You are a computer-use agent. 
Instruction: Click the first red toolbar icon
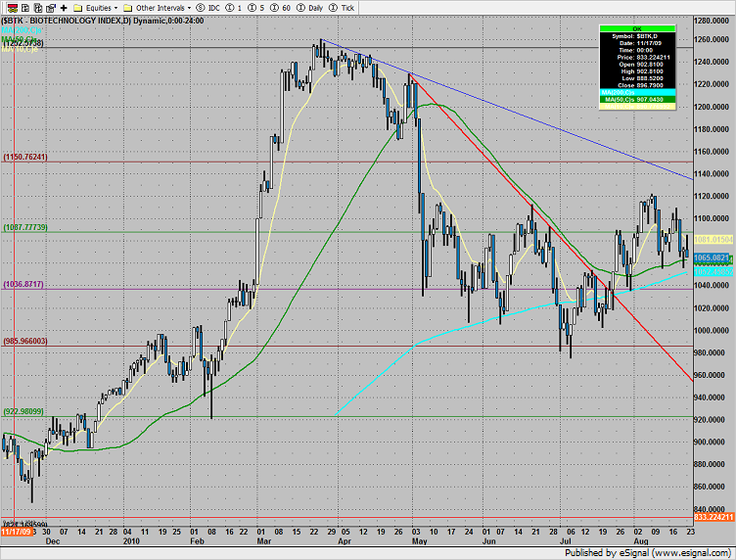(6, 6)
